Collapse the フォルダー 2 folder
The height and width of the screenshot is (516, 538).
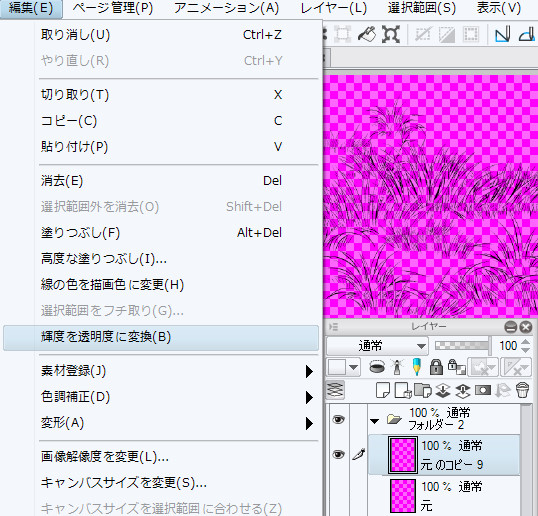tap(375, 420)
